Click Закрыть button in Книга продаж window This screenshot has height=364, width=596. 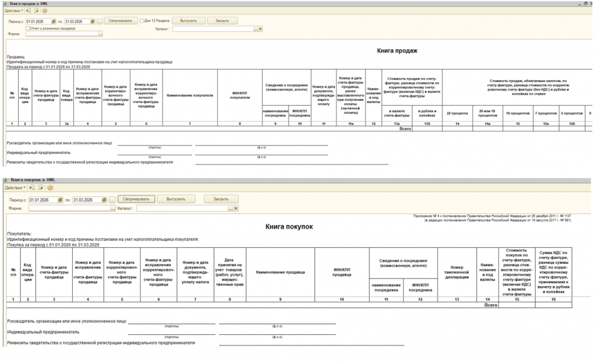coord(222,21)
